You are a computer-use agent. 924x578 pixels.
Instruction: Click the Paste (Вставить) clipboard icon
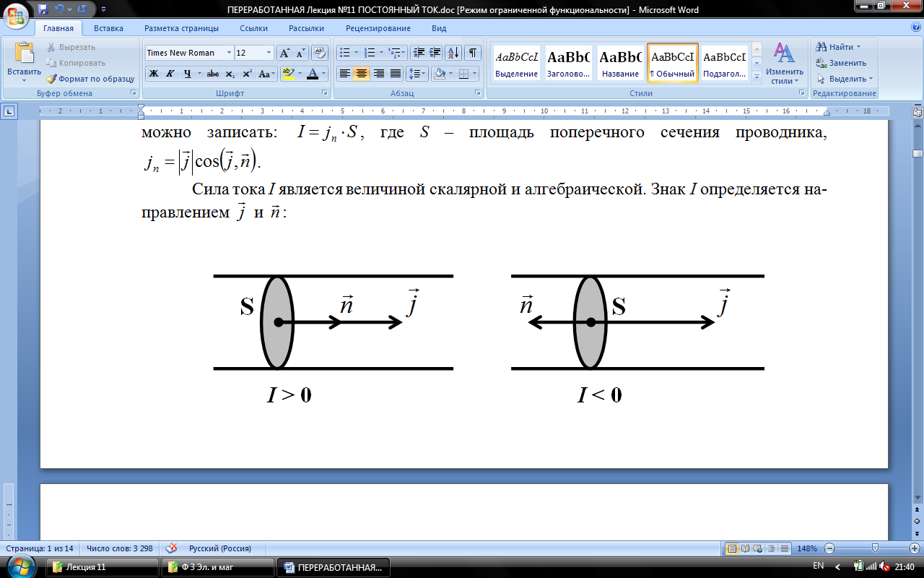24,54
